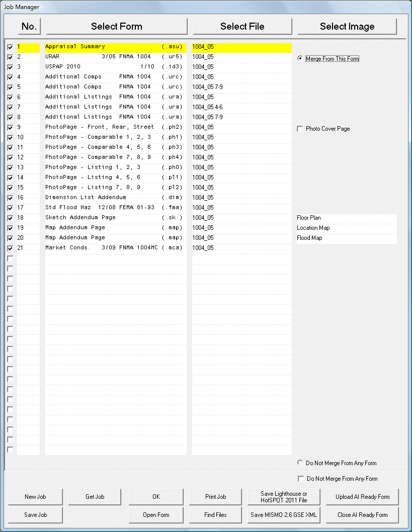Select PhotoPage - Listing 4, 5, 6 row

(x=116, y=178)
